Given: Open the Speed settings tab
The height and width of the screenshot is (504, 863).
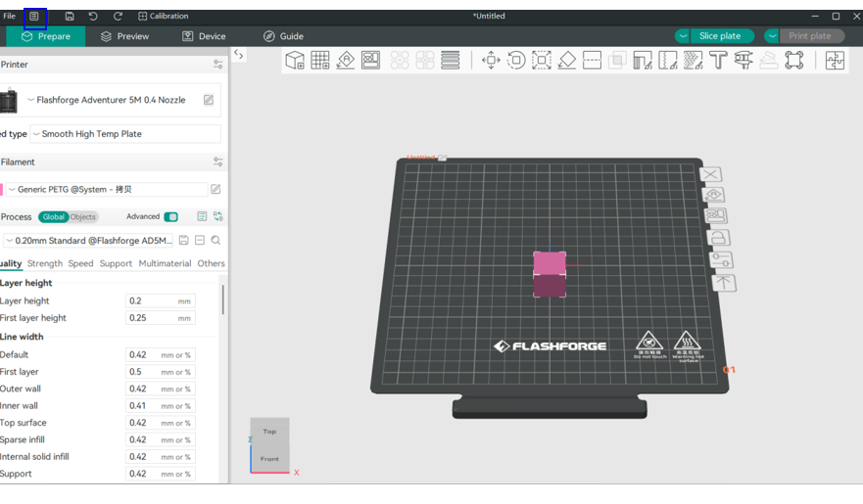Looking at the screenshot, I should click(x=81, y=263).
